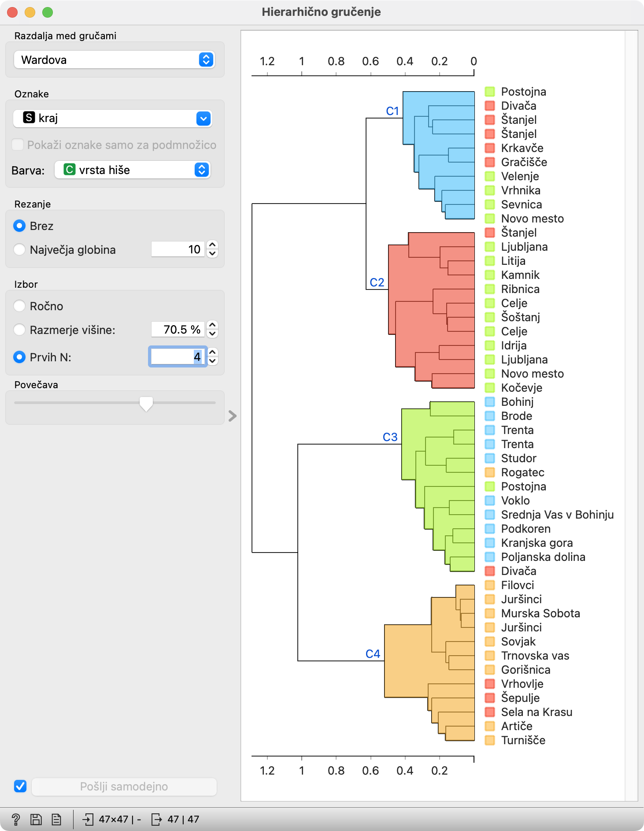Click the label Brode

tap(517, 416)
